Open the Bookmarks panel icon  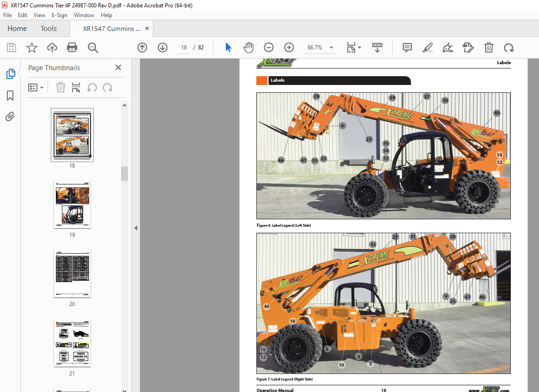pyautogui.click(x=10, y=96)
